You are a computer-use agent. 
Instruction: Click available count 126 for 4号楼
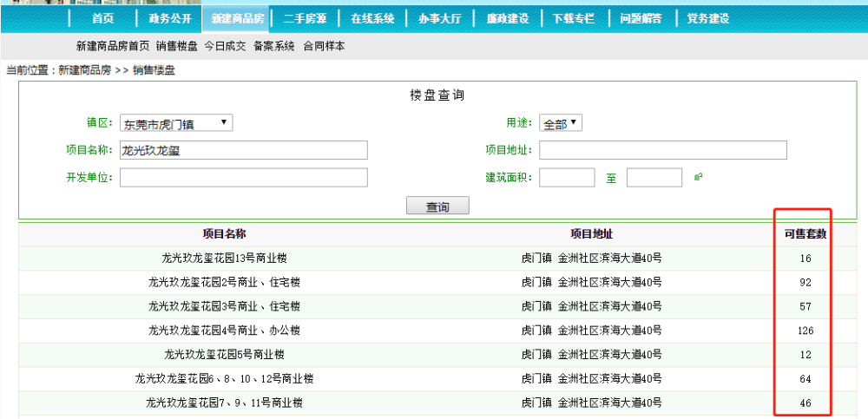click(x=806, y=331)
